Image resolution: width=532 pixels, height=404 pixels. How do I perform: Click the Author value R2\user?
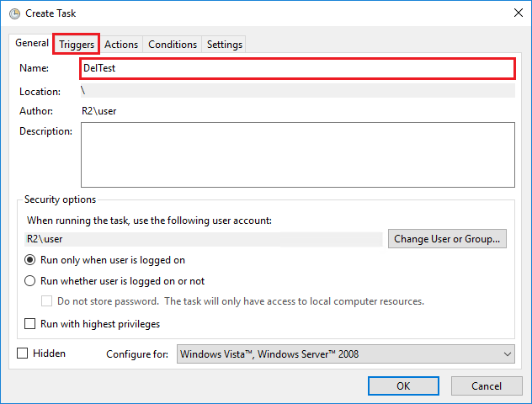coord(98,111)
